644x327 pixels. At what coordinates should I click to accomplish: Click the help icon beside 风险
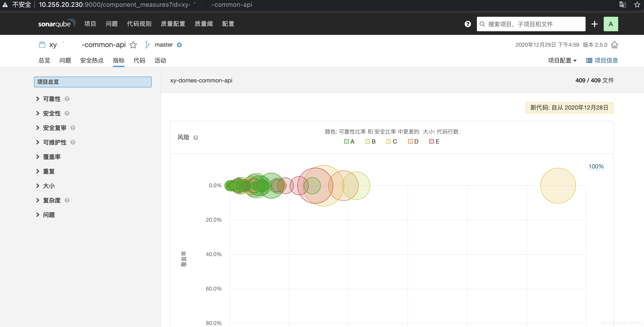195,138
